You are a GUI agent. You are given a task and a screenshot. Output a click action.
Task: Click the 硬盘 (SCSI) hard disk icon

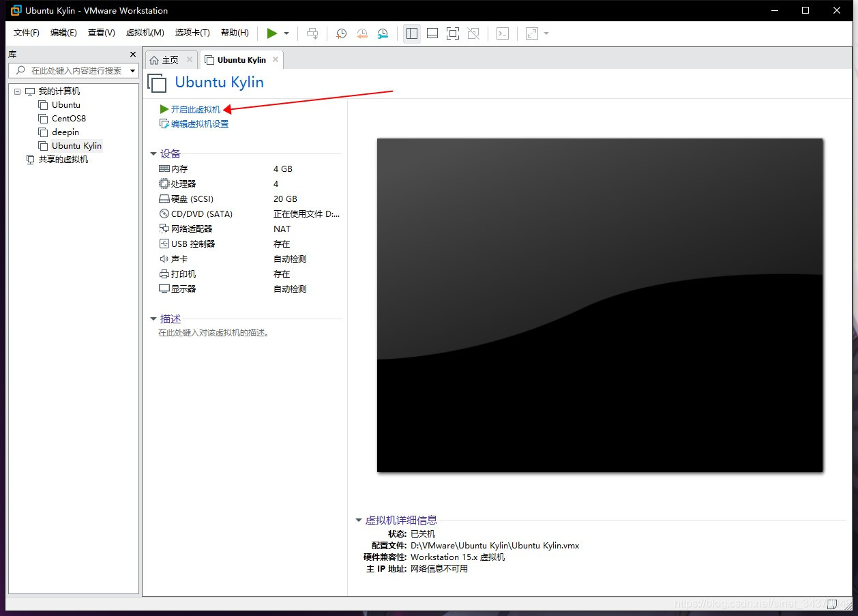(x=164, y=199)
